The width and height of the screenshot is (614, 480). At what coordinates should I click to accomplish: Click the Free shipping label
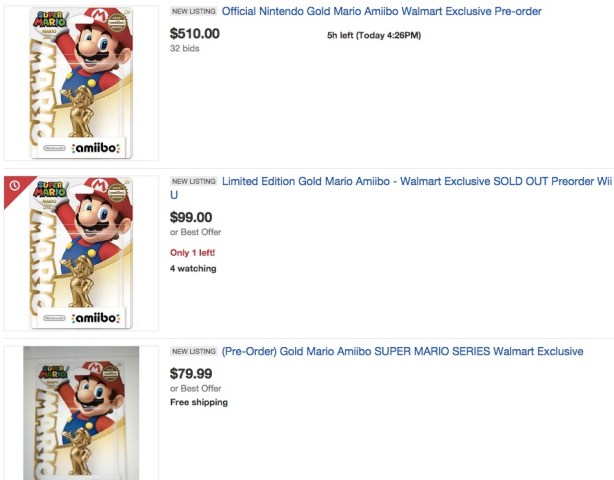pyautogui.click(x=198, y=402)
